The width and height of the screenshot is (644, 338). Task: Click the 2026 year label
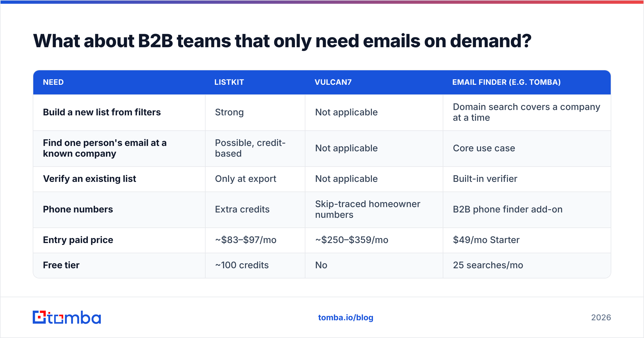point(601,318)
